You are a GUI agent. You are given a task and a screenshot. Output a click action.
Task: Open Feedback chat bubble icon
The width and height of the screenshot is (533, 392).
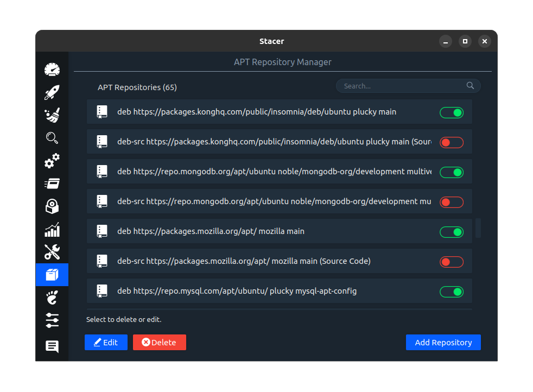(x=52, y=346)
